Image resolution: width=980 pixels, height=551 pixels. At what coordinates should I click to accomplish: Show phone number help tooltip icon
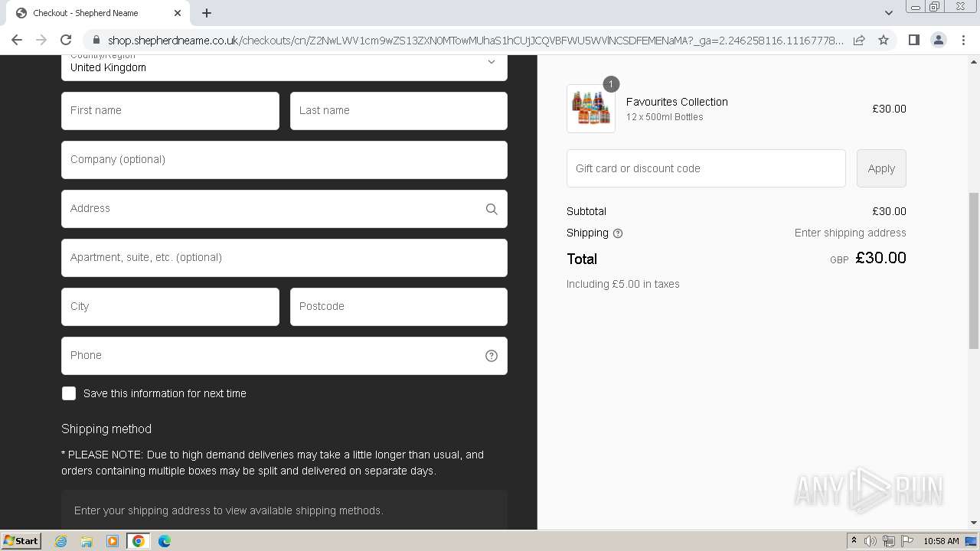pos(492,356)
